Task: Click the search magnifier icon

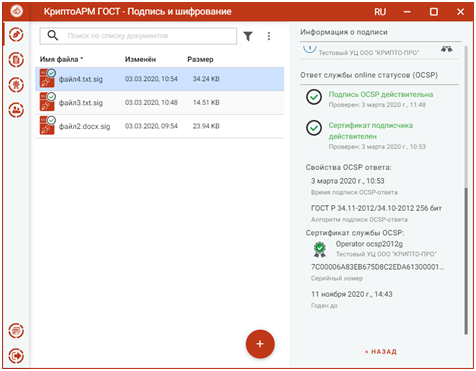Action: coord(53,35)
